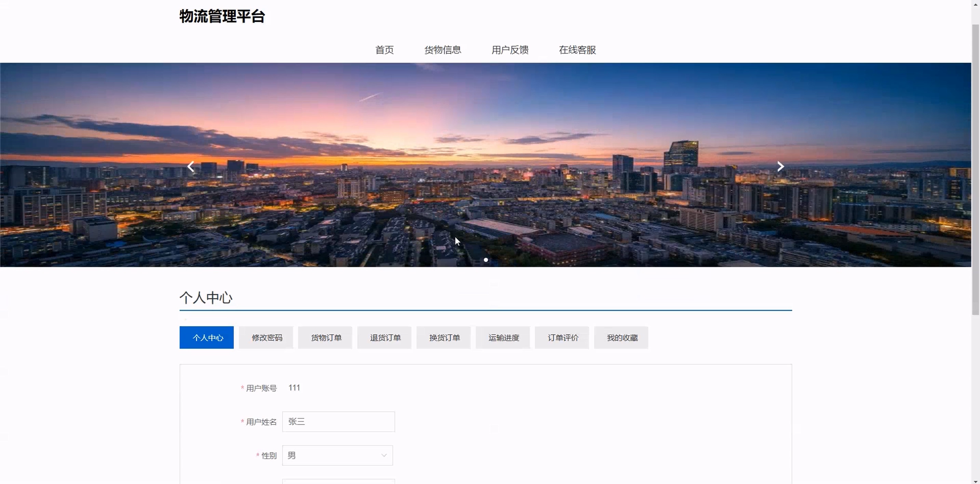Go to 货物信息 in the navigation menu
The height and width of the screenshot is (484, 980).
click(443, 50)
